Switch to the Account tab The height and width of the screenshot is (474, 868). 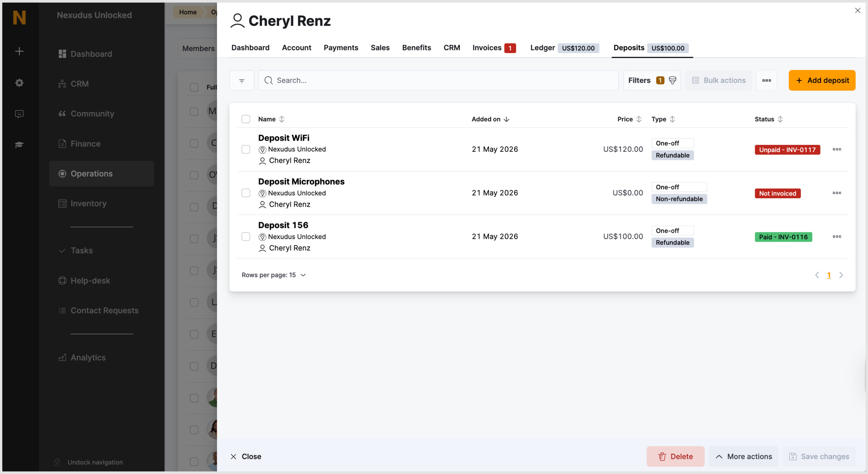[296, 48]
